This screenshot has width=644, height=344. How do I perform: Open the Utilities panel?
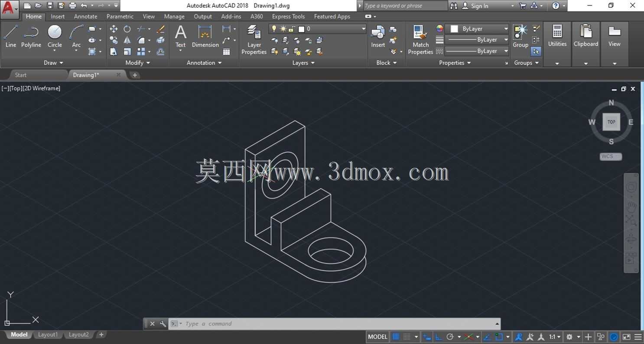click(557, 44)
